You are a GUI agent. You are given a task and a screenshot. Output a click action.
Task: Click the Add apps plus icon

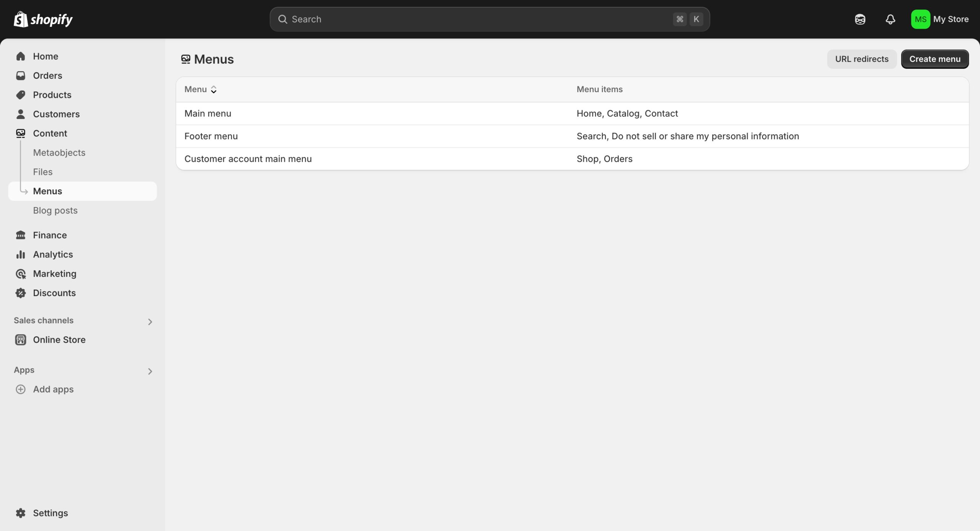[x=21, y=389]
